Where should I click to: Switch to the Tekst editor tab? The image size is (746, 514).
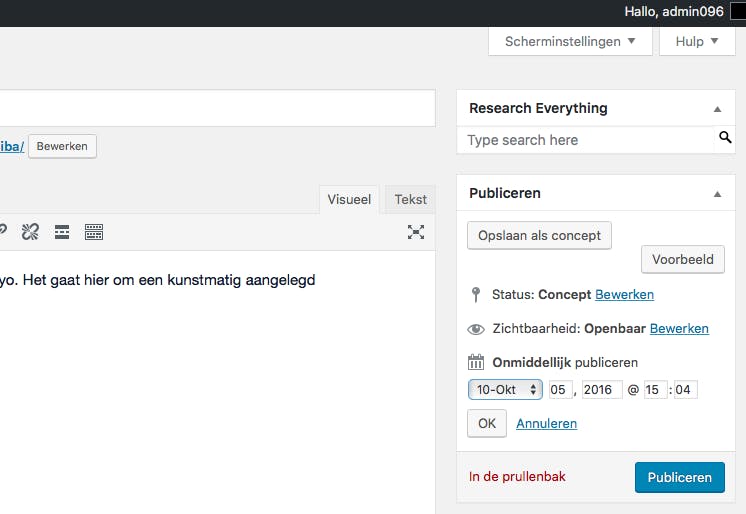410,200
